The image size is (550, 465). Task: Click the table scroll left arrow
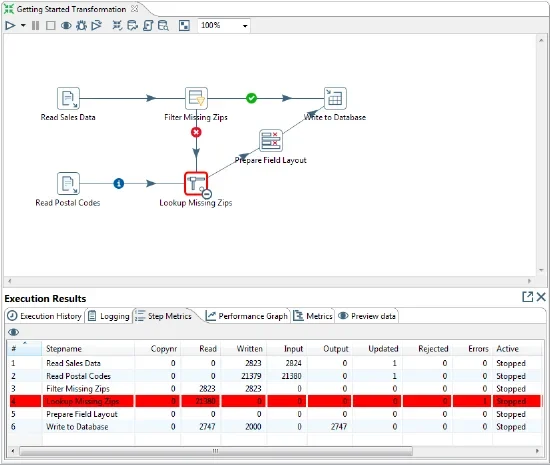click(x=13, y=451)
